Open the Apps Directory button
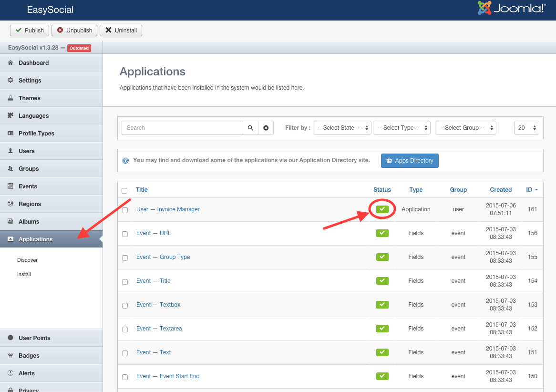Image resolution: width=556 pixels, height=392 pixels. [x=410, y=161]
